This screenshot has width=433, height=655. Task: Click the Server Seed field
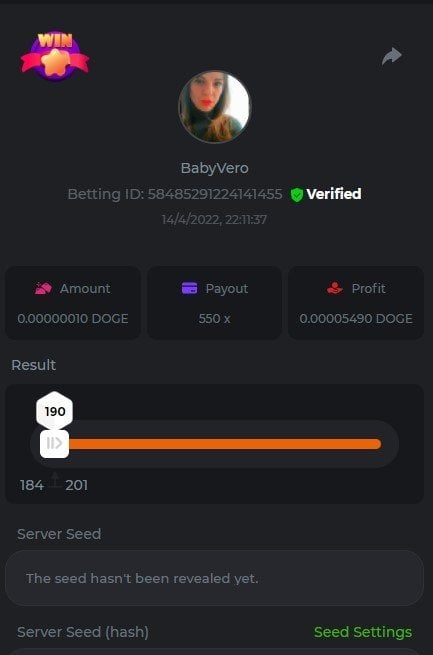coord(215,578)
